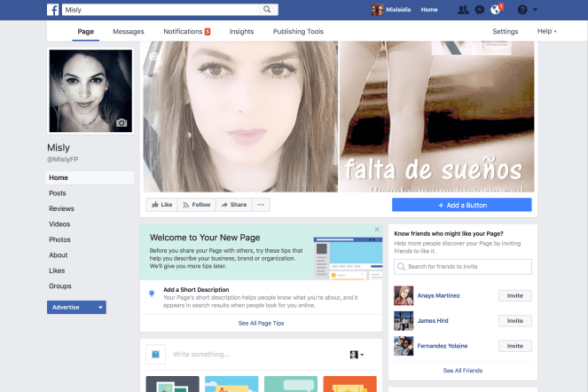Open globe notifications icon
This screenshot has width=588, height=392.
[x=496, y=10]
